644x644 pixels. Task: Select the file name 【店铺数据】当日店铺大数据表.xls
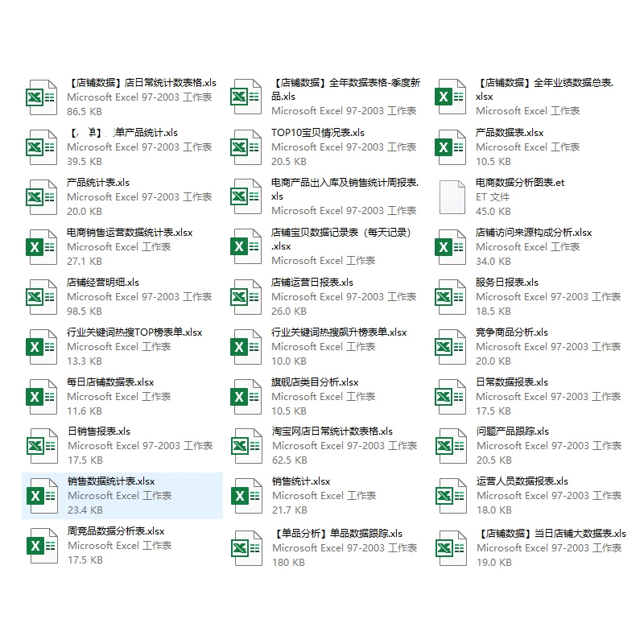click(551, 534)
